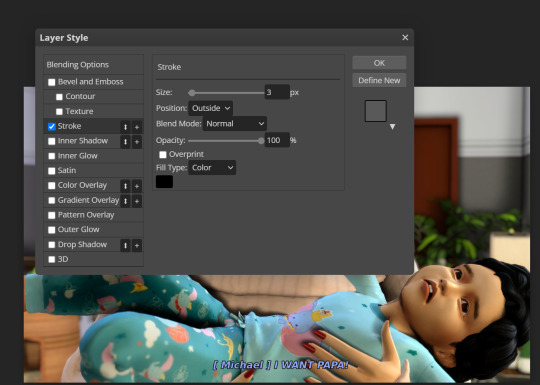The height and width of the screenshot is (385, 540).
Task: Open the Position dropdown set to Outside
Action: click(210, 108)
